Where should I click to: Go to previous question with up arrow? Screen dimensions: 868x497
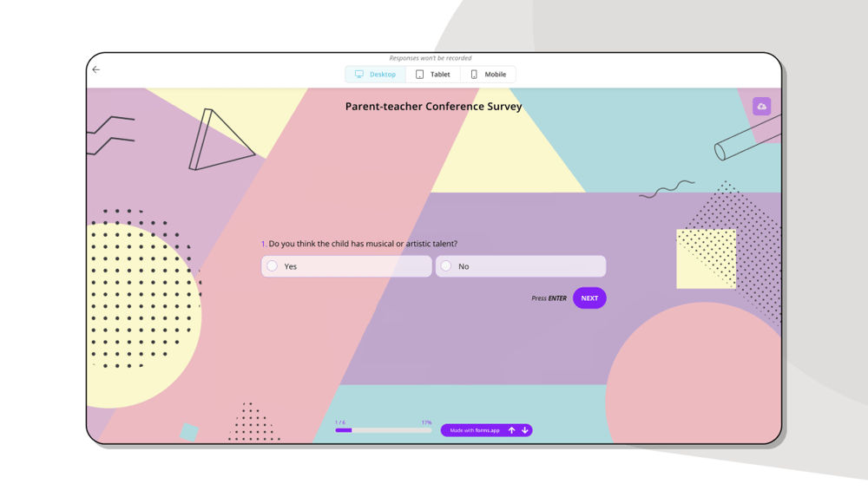511,430
